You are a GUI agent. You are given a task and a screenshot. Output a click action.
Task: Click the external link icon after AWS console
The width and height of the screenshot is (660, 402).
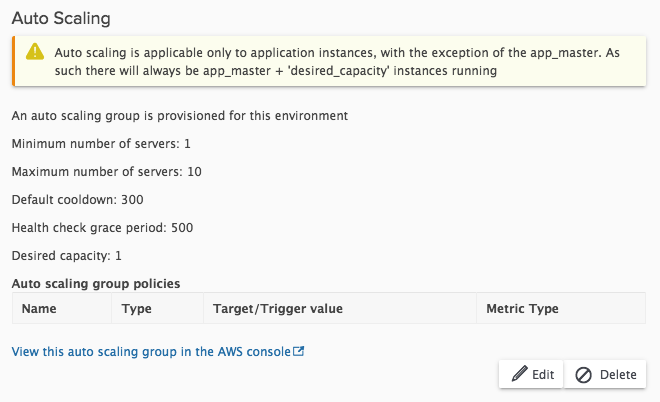298,352
